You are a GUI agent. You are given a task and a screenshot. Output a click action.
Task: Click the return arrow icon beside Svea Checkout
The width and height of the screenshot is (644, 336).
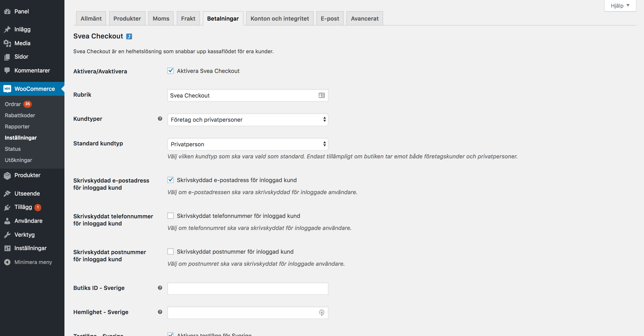pos(129,36)
